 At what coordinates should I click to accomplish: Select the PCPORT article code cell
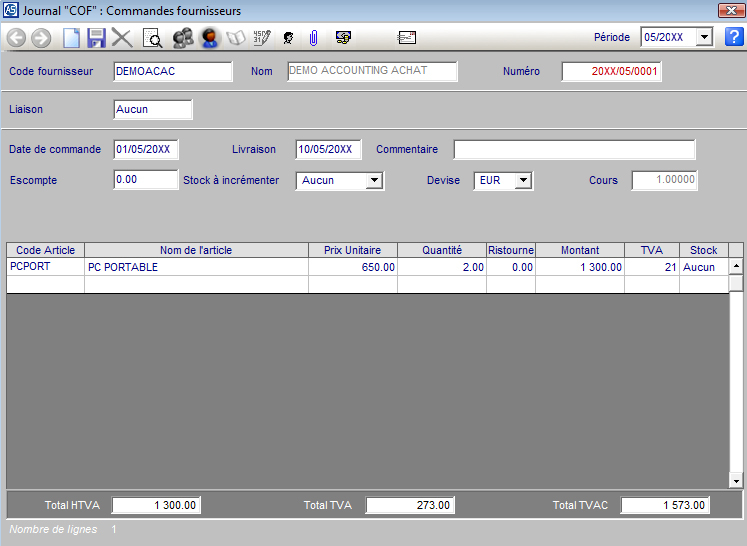46,267
